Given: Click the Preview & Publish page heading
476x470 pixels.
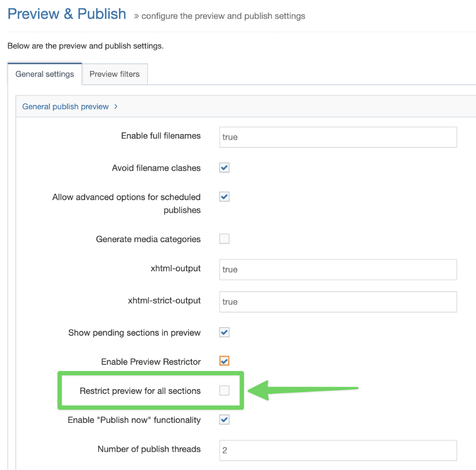Looking at the screenshot, I should click(67, 14).
